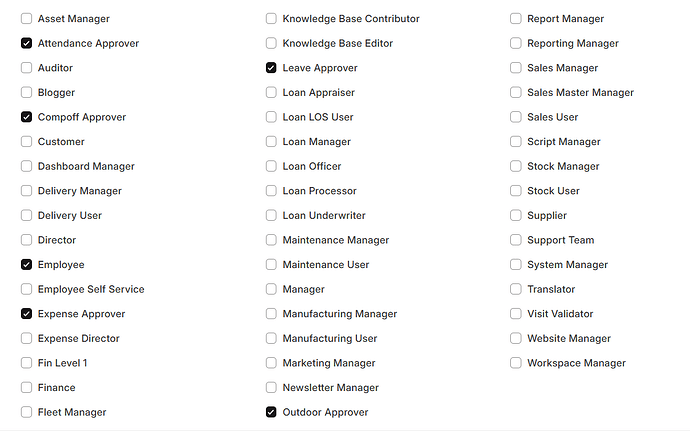Tick the Dashboard Manager checkbox
The width and height of the screenshot is (690, 431).
[26, 166]
